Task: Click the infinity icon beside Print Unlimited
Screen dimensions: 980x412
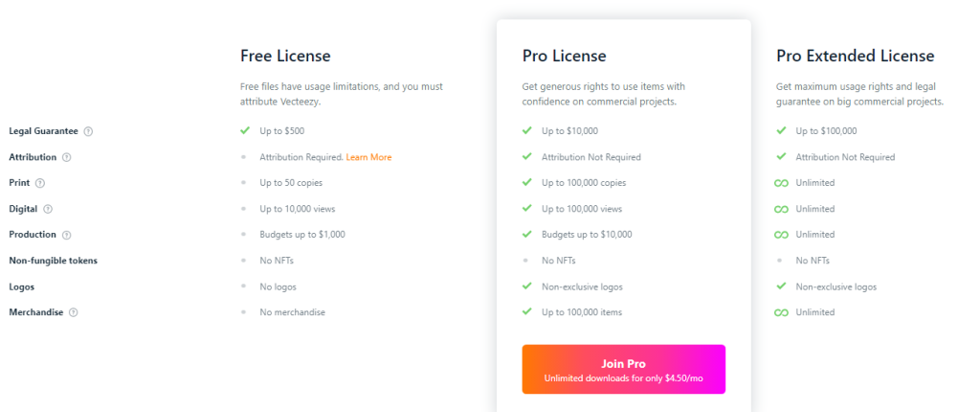Action: click(781, 183)
